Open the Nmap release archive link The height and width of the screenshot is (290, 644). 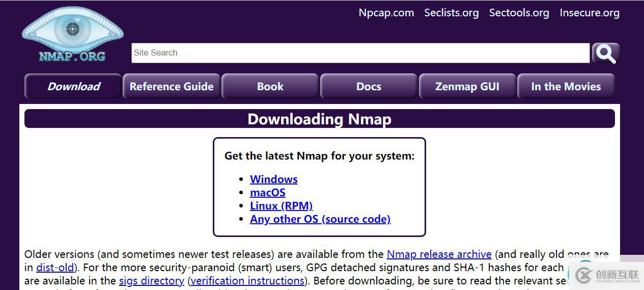(x=439, y=254)
